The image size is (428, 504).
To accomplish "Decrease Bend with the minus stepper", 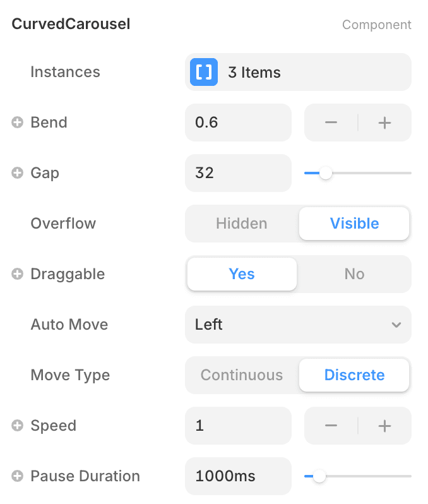I will click(x=331, y=123).
